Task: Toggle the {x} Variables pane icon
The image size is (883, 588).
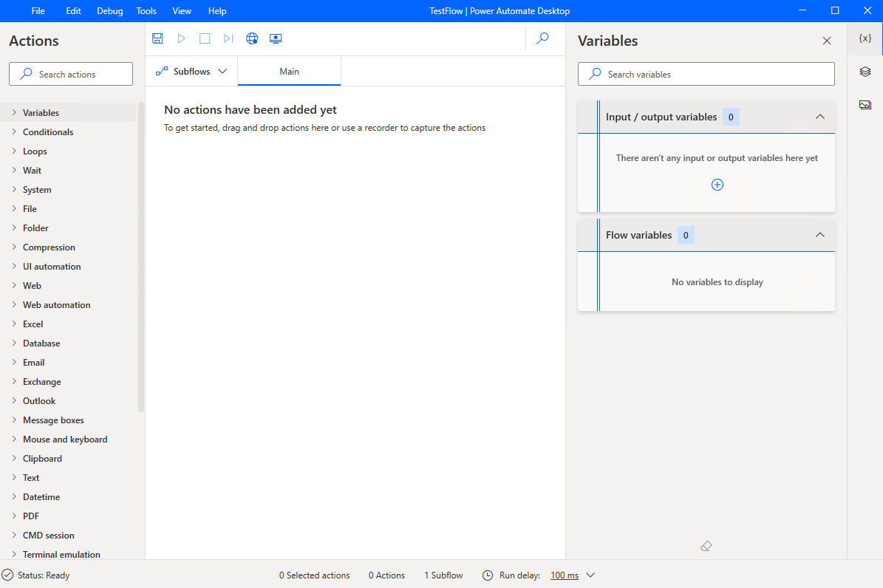Action: click(x=865, y=38)
